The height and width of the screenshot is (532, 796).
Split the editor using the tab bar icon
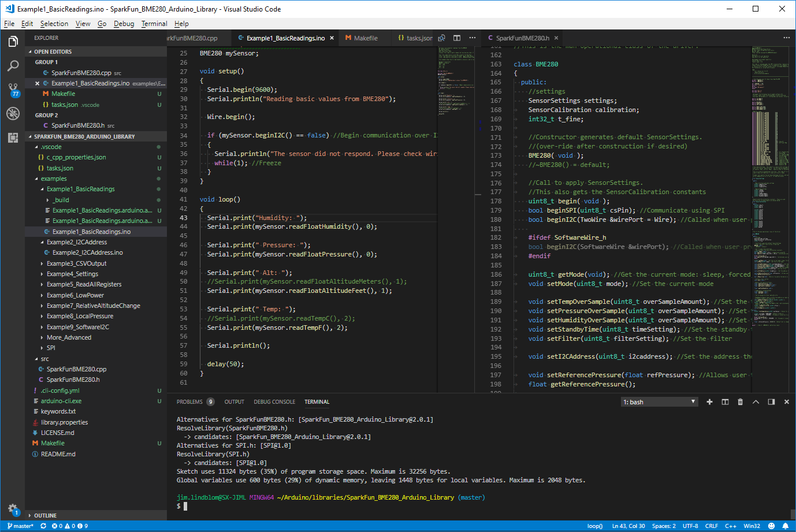pyautogui.click(x=457, y=37)
